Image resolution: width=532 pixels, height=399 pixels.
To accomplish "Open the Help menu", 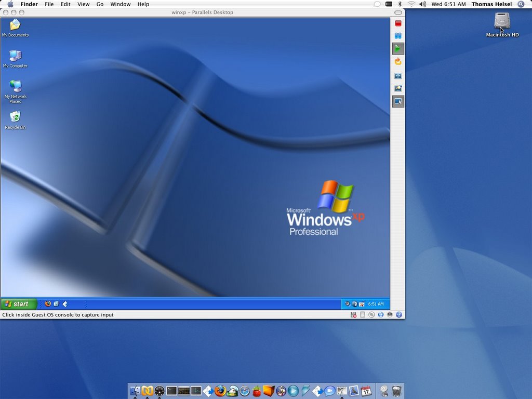I will [x=143, y=4].
